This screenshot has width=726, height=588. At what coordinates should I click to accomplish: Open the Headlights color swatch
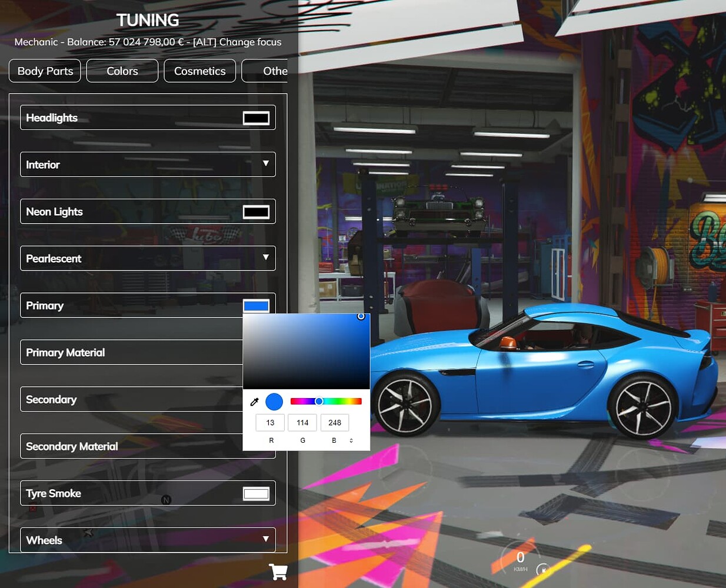256,117
